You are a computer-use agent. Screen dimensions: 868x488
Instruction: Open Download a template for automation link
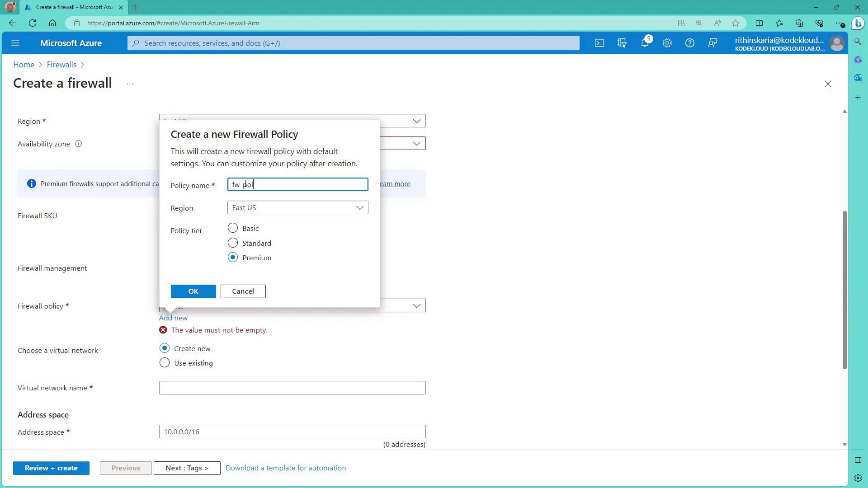coord(286,468)
